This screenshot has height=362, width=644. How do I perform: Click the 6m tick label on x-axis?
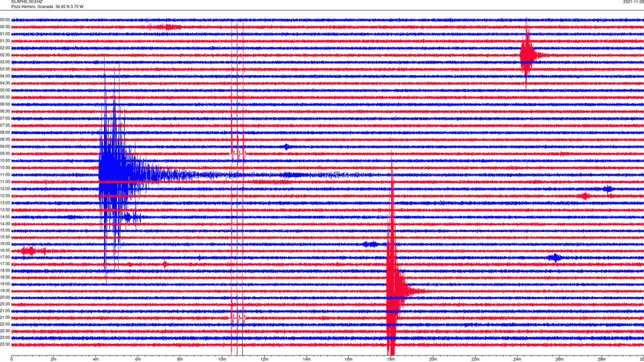tap(138, 359)
